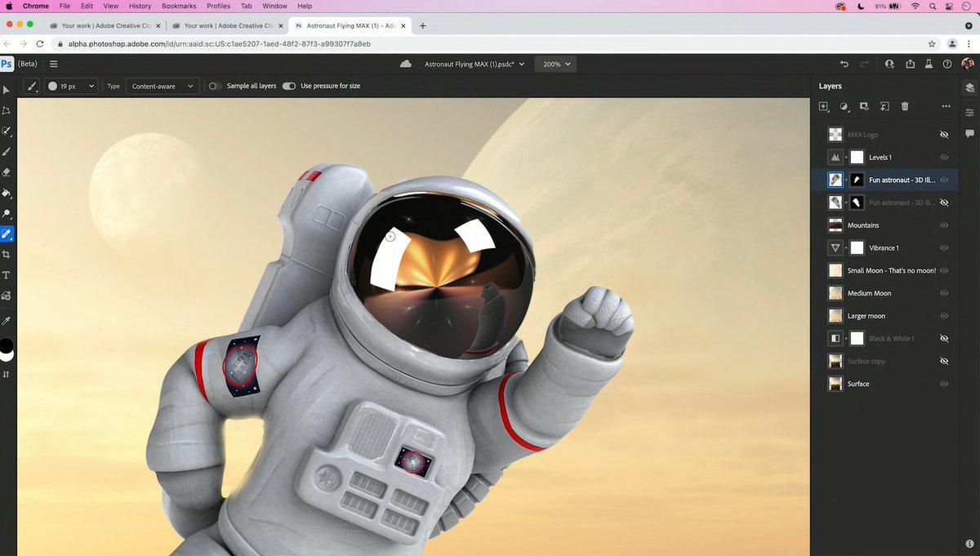Select the Type tool
Viewport: 980px width, 556px height.
(7, 275)
